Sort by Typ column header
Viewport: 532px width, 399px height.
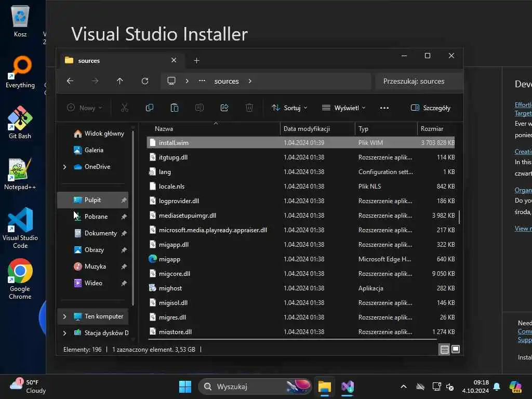[386, 129]
